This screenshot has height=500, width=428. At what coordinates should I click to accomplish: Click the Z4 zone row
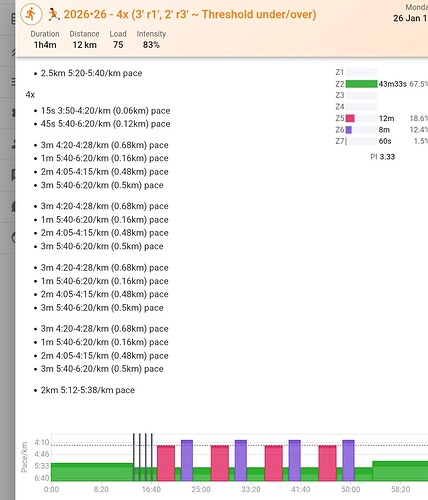pos(357,107)
